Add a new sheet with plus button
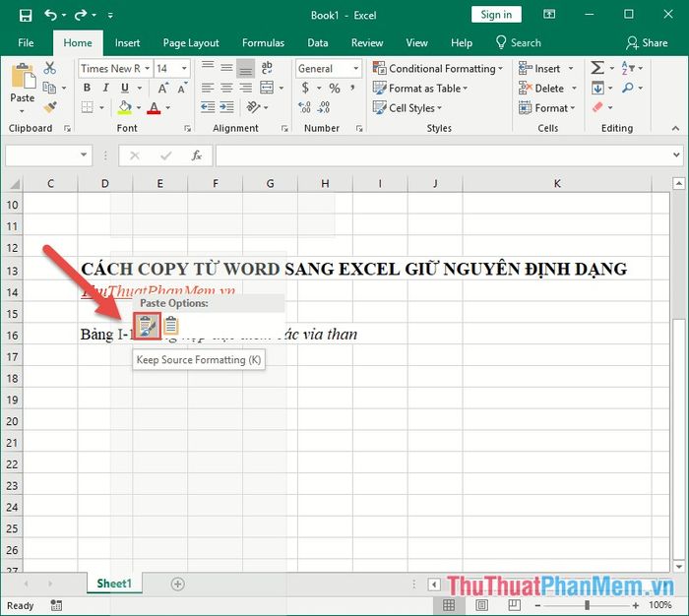This screenshot has height=616, width=689. tap(177, 584)
